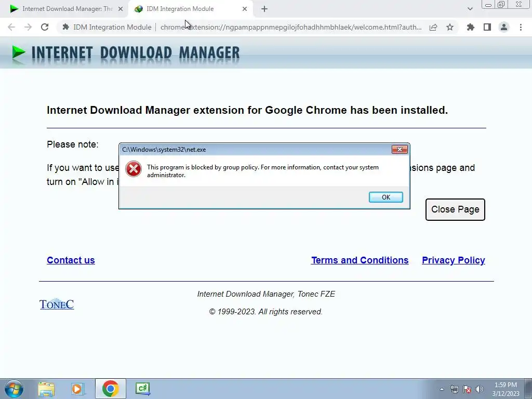Click the network status tray icon
The width and height of the screenshot is (532, 399).
coord(454,389)
